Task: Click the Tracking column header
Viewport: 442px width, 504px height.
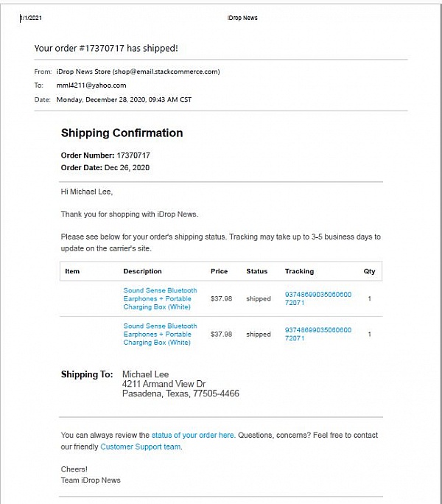Action: [299, 271]
